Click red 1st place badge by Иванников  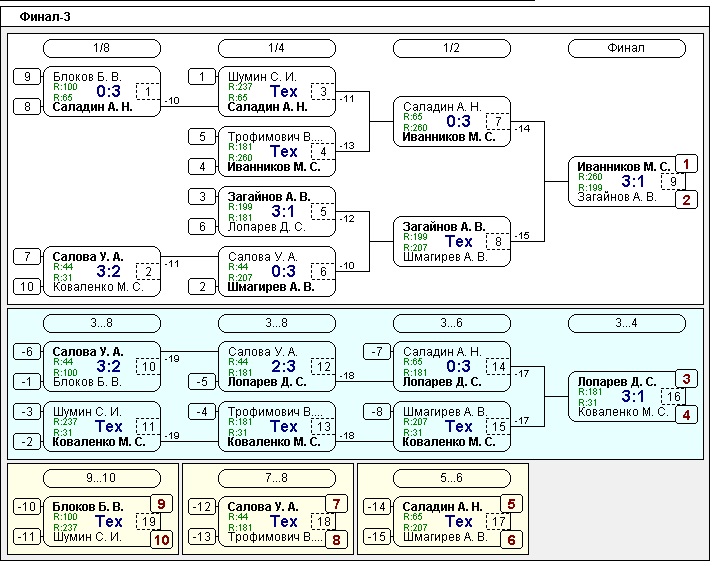pos(685,164)
